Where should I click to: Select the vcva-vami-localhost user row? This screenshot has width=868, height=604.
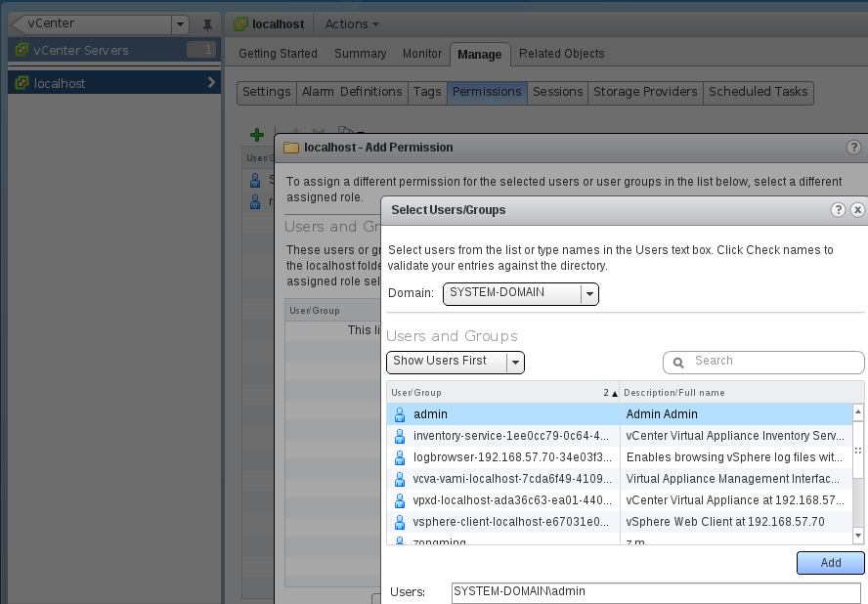click(620, 480)
